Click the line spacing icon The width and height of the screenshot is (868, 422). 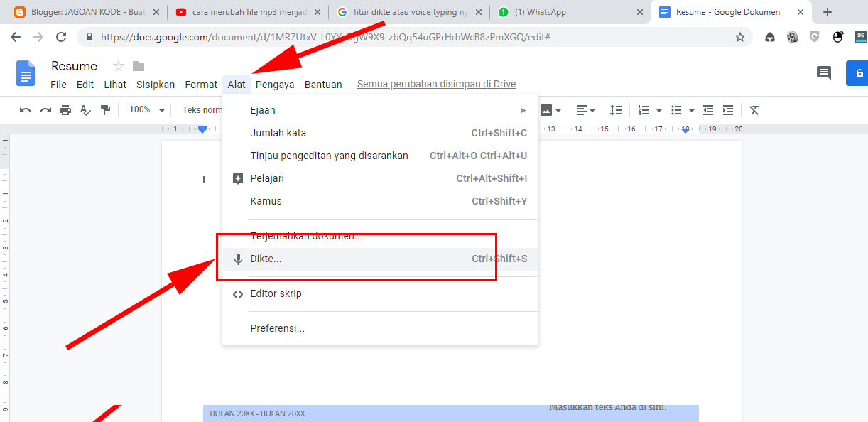point(616,110)
